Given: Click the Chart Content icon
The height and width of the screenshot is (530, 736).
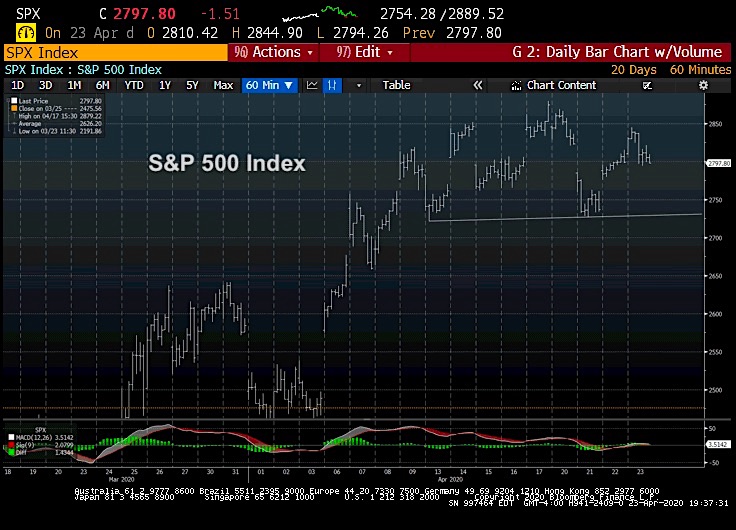Looking at the screenshot, I should point(516,85).
